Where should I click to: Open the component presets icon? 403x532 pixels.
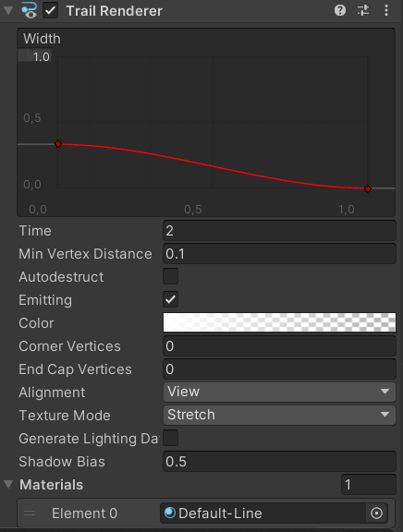click(363, 10)
